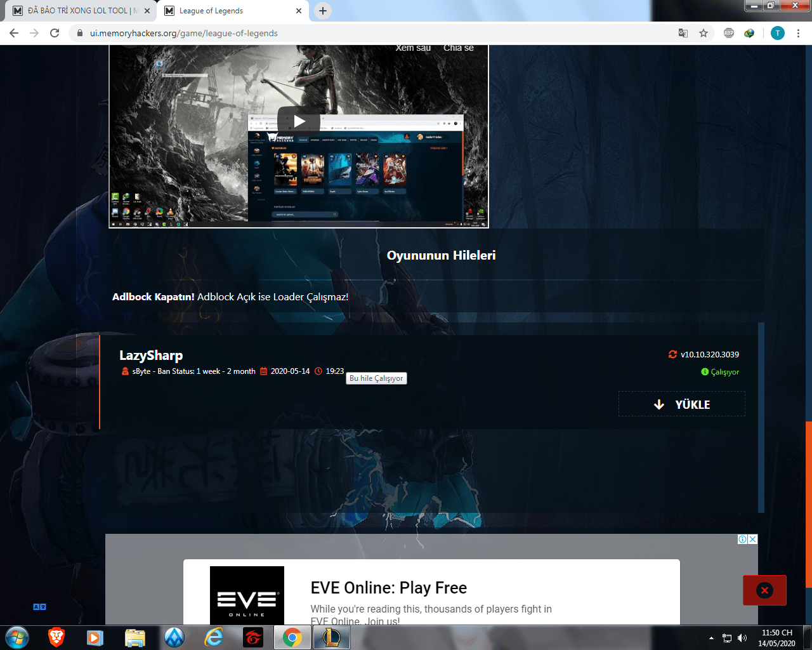This screenshot has height=650, width=812.
Task: Open the EVE Online: Play Free ad headline
Action: 389,588
